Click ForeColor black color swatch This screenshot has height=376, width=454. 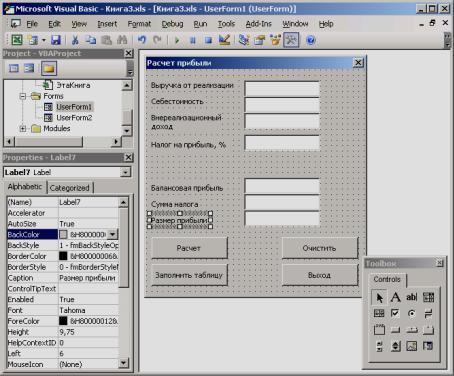pos(63,321)
